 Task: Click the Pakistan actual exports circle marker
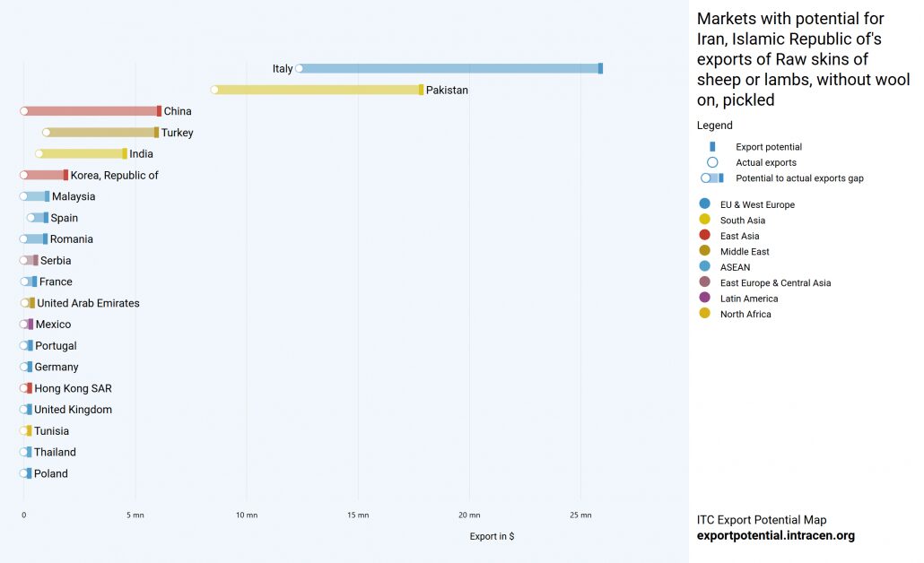pos(214,90)
